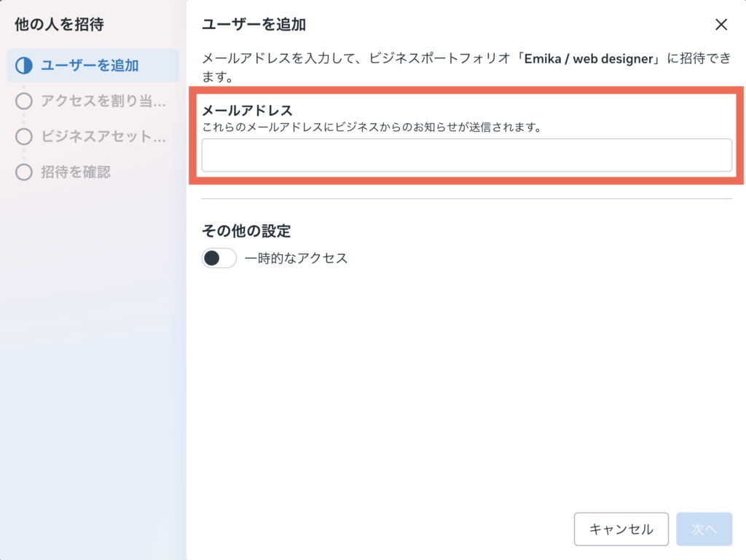Click the bold メールアドレス field label

point(247,111)
